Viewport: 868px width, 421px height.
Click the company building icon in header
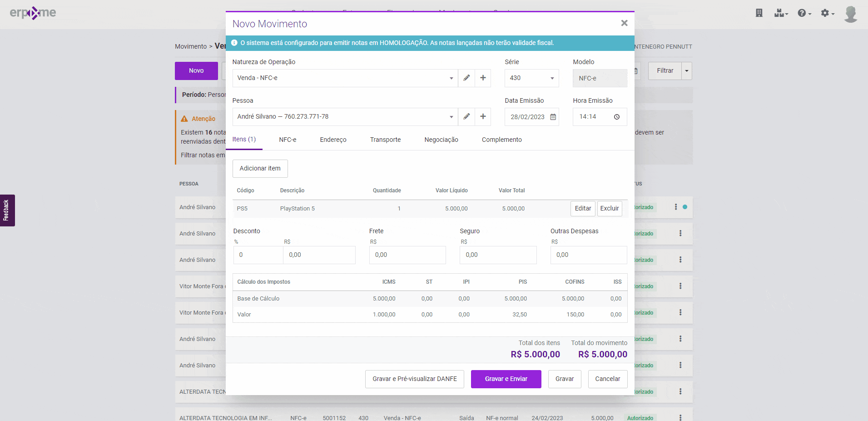759,13
